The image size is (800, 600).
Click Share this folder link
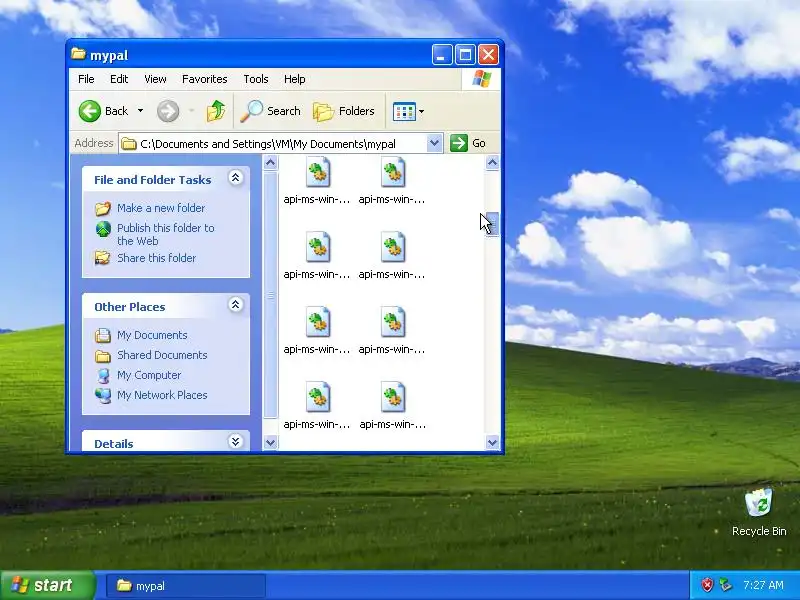156,258
